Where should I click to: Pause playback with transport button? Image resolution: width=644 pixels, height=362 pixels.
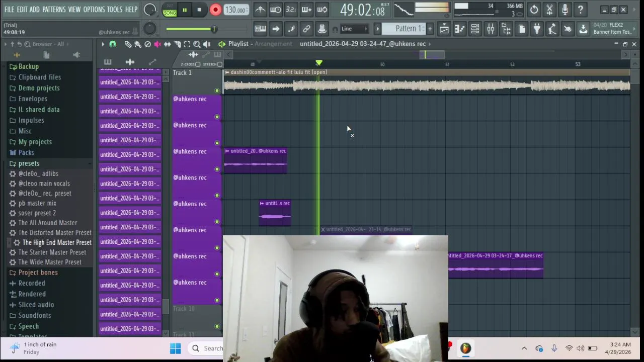(x=185, y=10)
